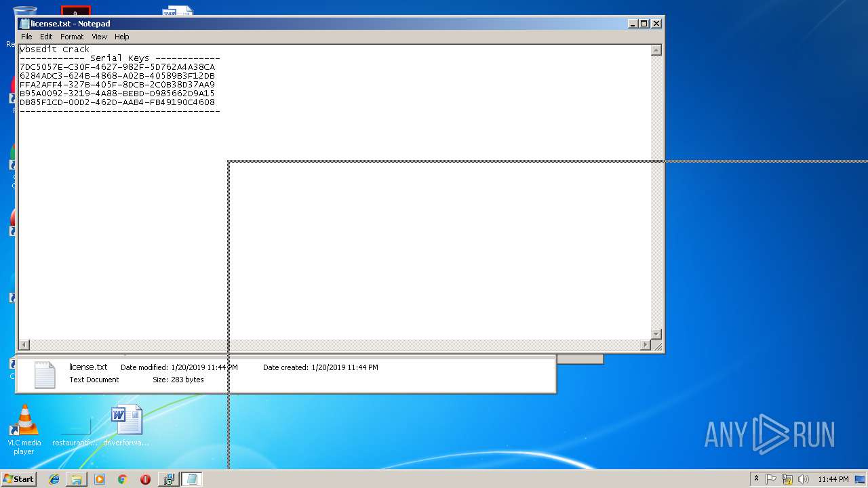Open volume control tray icon
This screenshot has width=868, height=488.
coord(804,479)
